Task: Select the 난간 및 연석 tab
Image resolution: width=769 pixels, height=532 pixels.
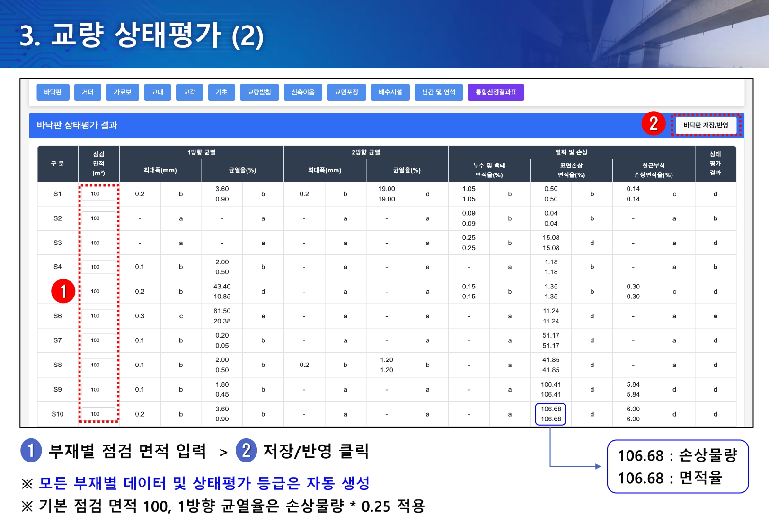Action: point(438,92)
